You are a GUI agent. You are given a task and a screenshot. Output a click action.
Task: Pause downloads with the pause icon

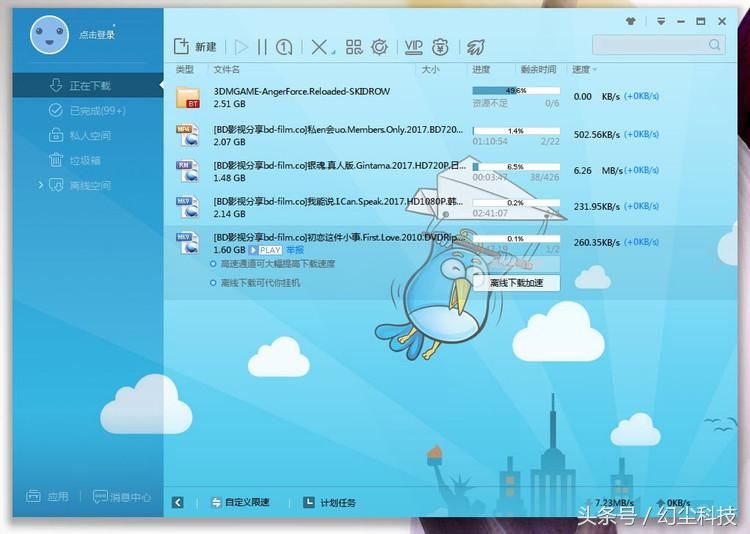click(x=262, y=47)
